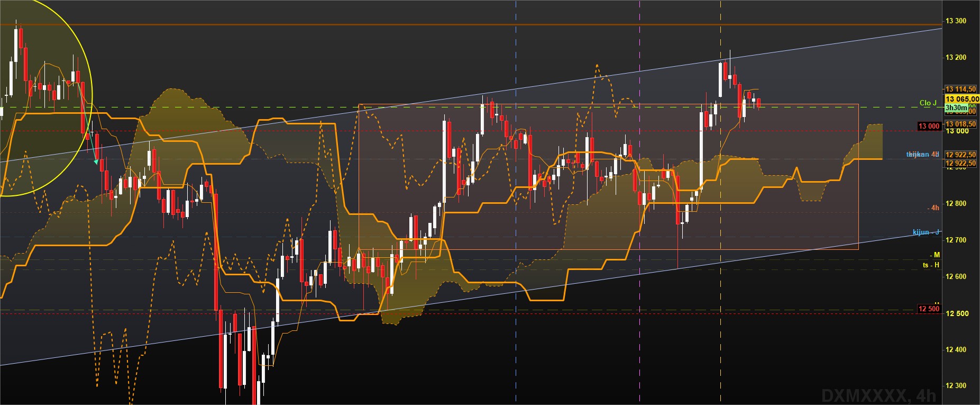Select the yellow ts - H label
The image size is (980, 405).
click(931, 265)
